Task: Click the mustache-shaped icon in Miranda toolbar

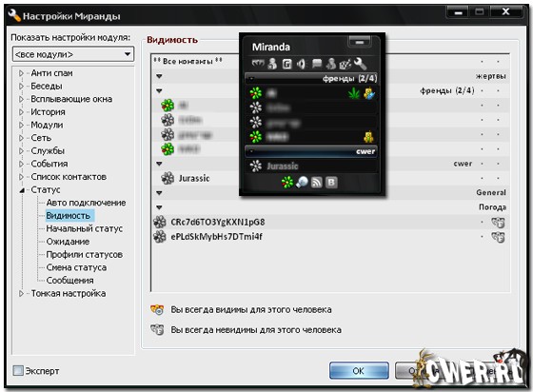Action: (x=257, y=63)
